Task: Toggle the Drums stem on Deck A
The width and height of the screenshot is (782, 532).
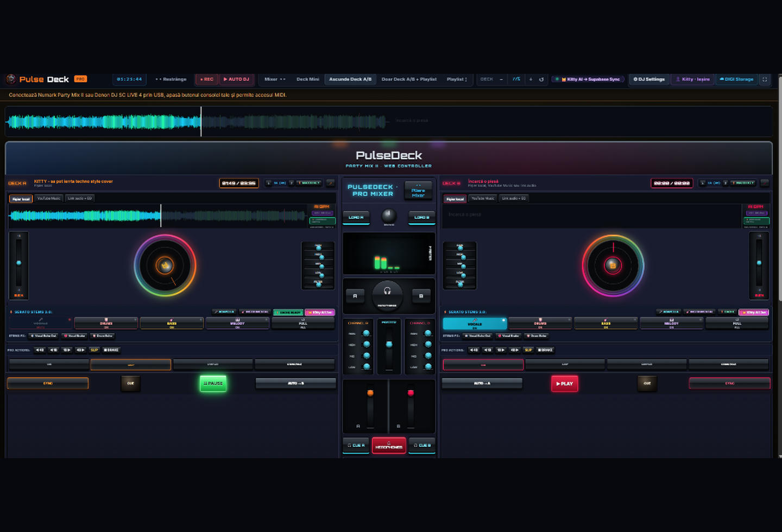Action: click(106, 324)
